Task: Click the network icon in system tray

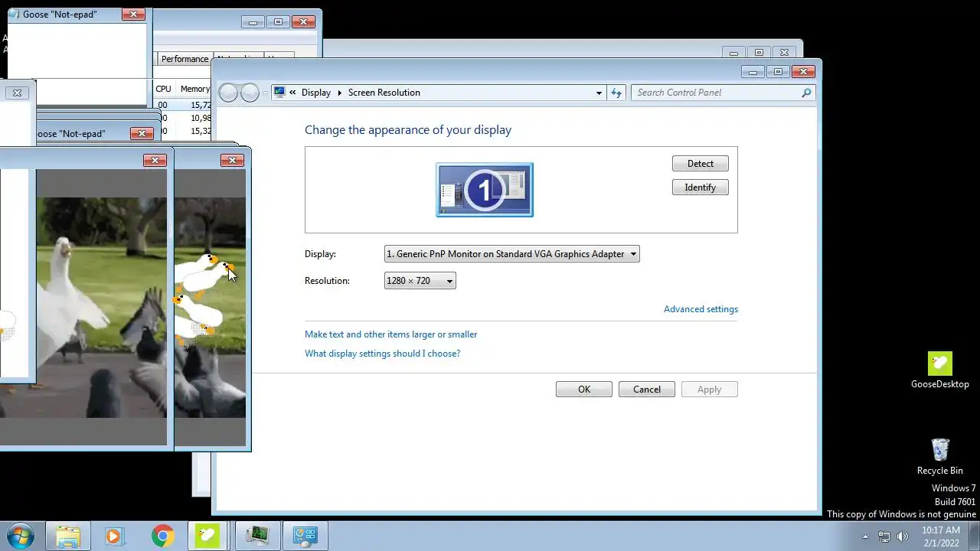Action: point(884,536)
